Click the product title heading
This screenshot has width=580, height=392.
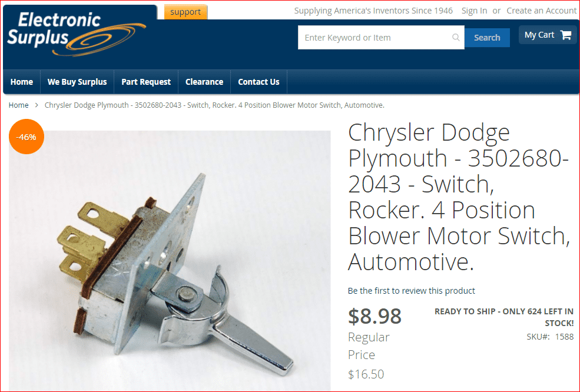click(459, 197)
